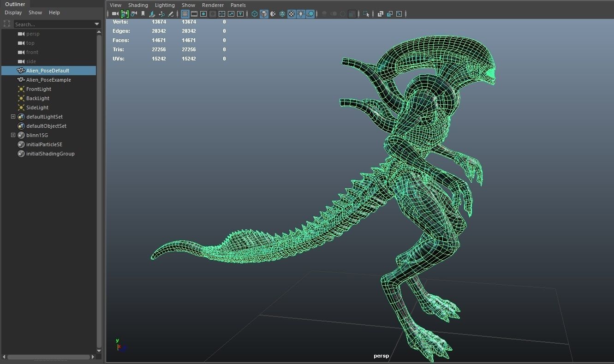Screen dimensions: 614x364
Task: Select the persp camera in Outliner
Action: click(x=49, y=34)
